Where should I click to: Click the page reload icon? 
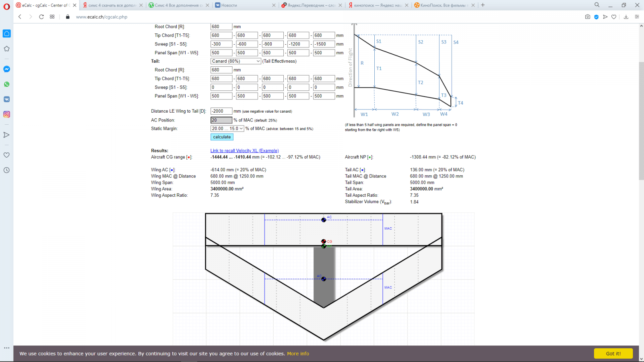(x=41, y=17)
